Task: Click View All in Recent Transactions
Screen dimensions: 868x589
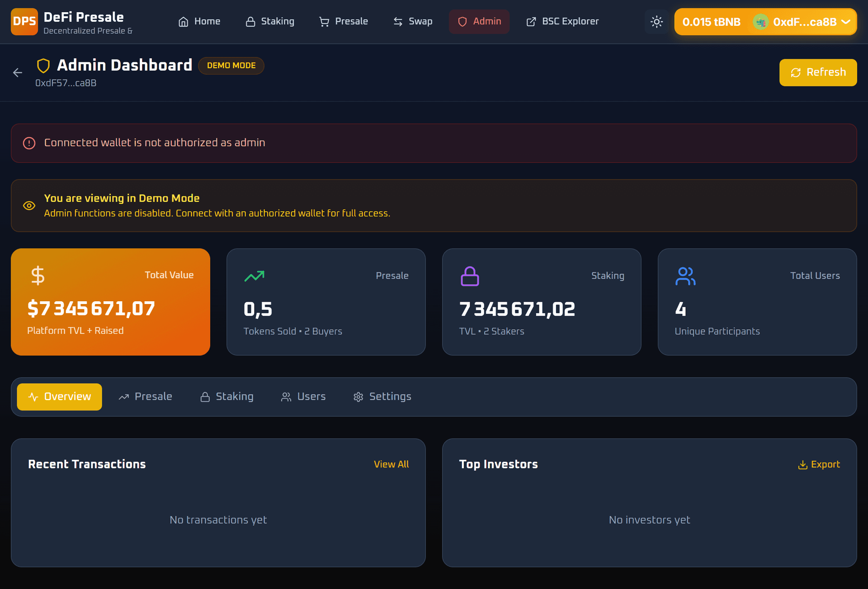Action: pos(391,464)
